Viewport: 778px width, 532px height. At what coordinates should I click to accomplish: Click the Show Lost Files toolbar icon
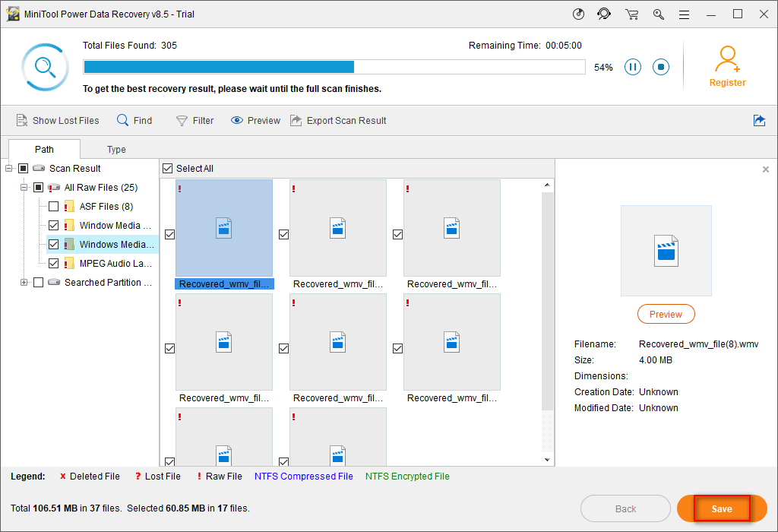(x=22, y=121)
